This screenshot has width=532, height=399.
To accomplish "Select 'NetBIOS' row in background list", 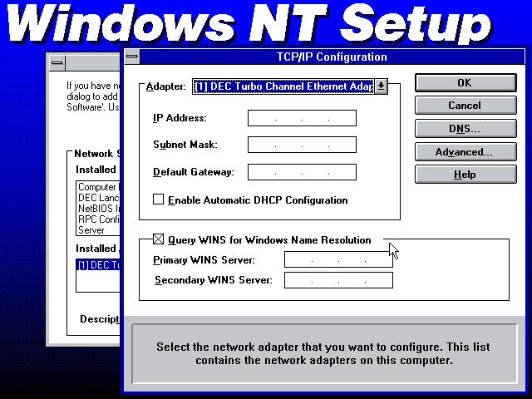I will pos(98,209).
